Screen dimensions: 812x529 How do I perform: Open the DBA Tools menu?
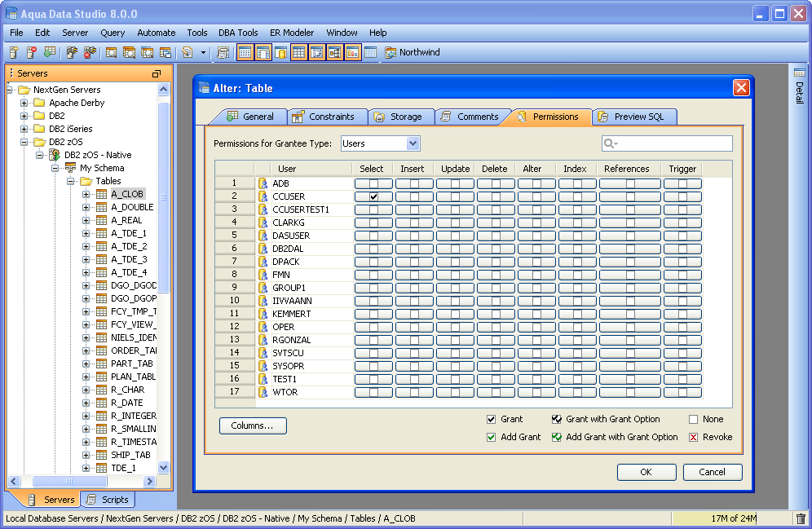tap(238, 33)
